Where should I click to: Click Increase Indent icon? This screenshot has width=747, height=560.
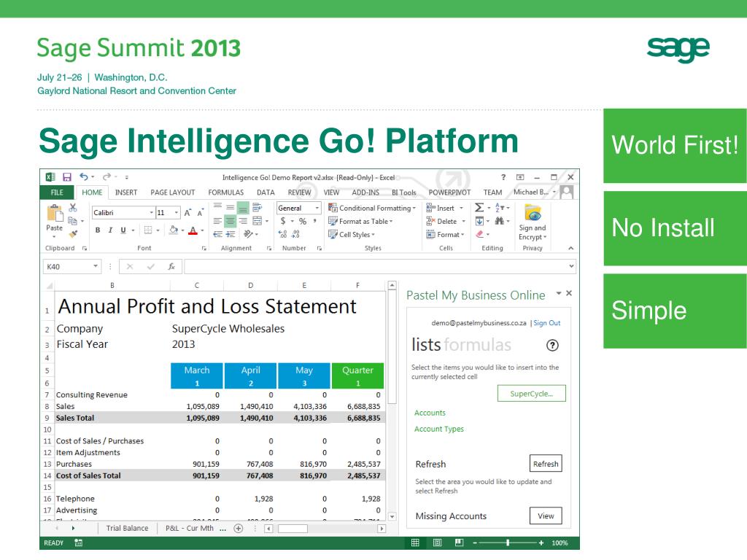(x=231, y=234)
